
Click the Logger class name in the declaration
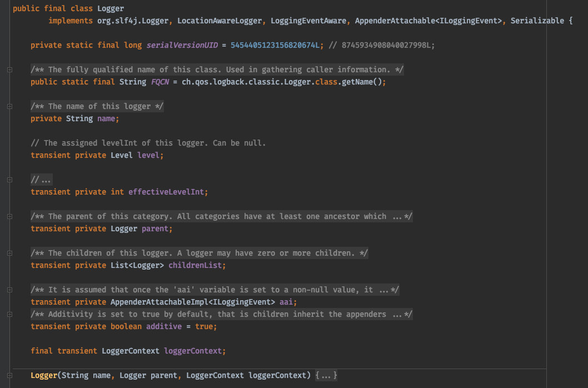pos(110,8)
